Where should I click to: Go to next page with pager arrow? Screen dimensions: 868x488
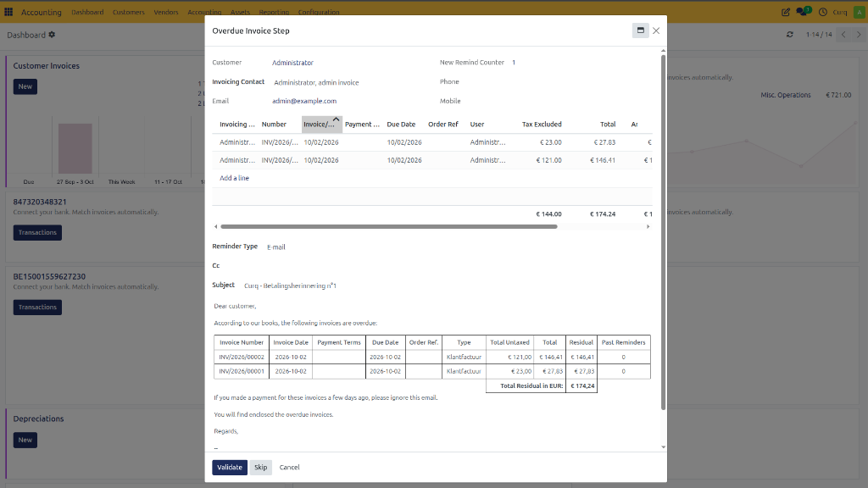coord(859,34)
